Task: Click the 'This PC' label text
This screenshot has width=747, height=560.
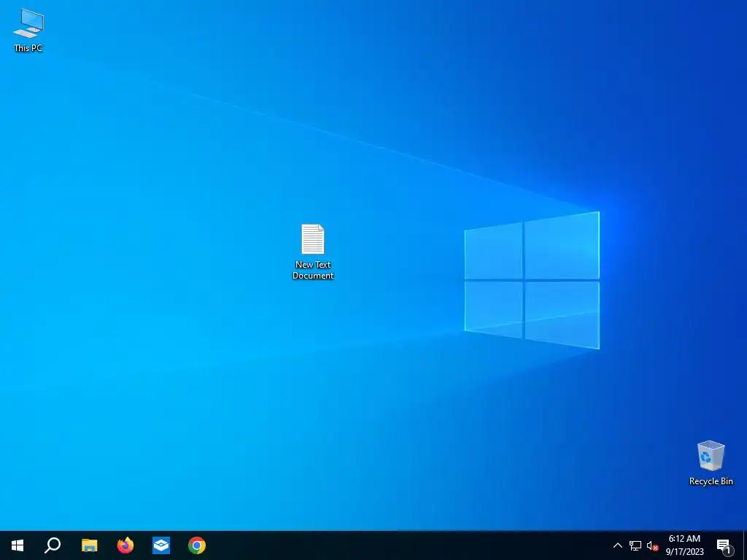Action: coord(28,47)
